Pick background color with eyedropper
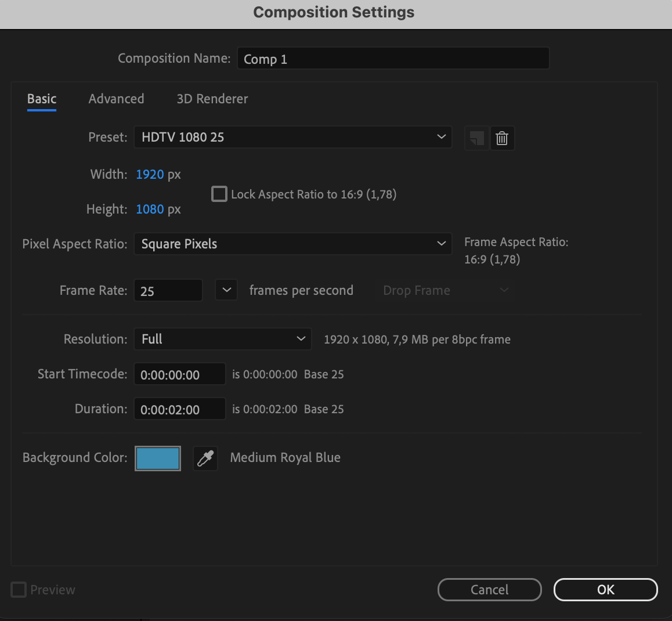The width and height of the screenshot is (672, 621). click(x=205, y=458)
